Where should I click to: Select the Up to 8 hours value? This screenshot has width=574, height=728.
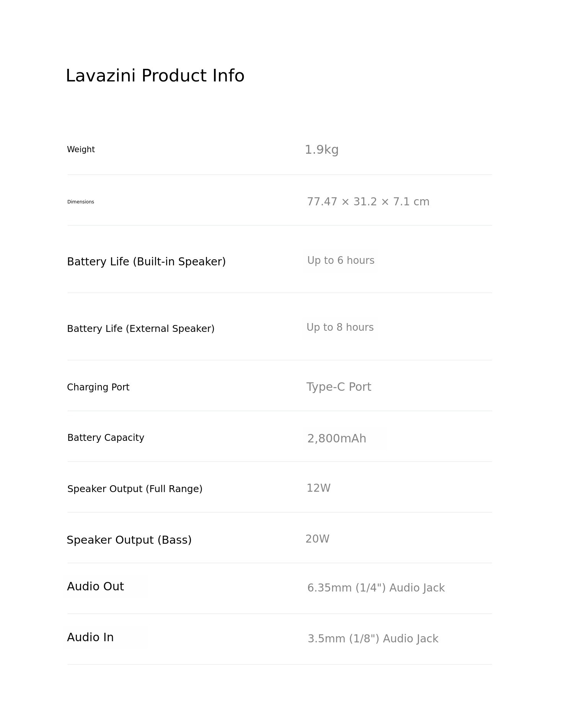click(340, 328)
